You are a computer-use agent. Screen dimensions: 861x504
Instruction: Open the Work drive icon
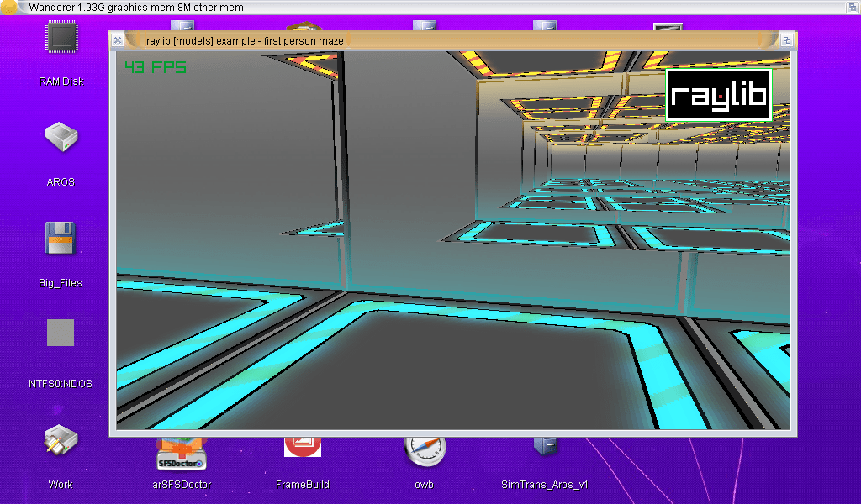(61, 441)
